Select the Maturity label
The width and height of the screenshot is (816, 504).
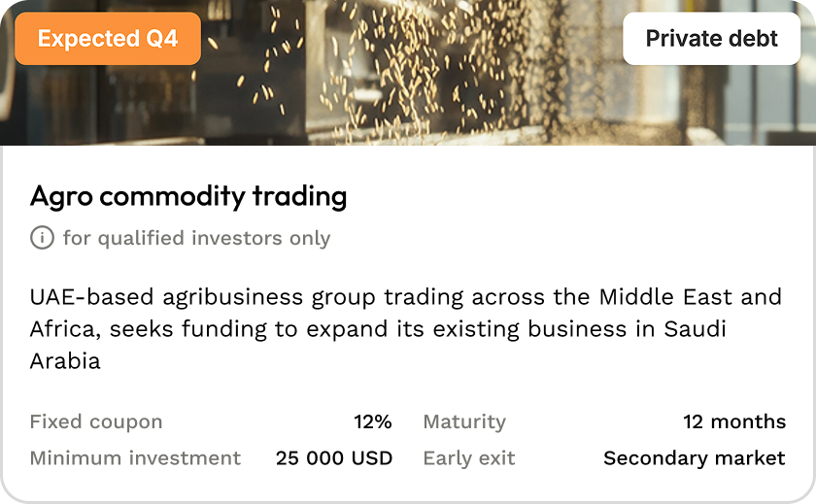[464, 421]
